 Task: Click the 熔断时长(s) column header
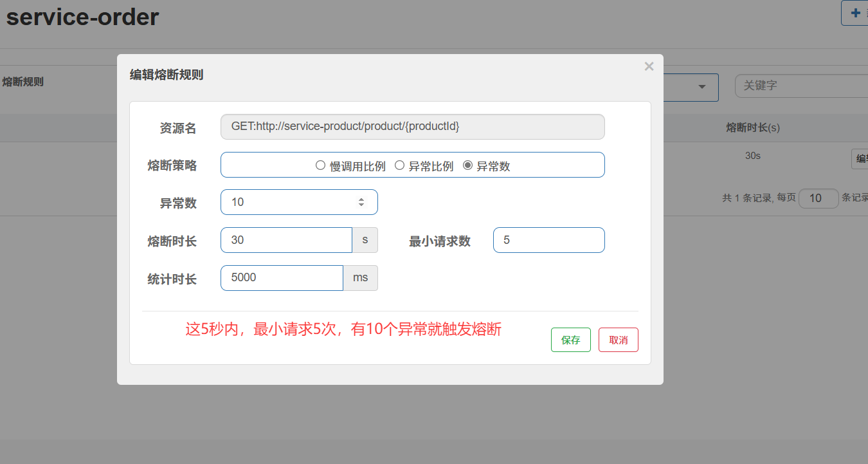pyautogui.click(x=752, y=127)
